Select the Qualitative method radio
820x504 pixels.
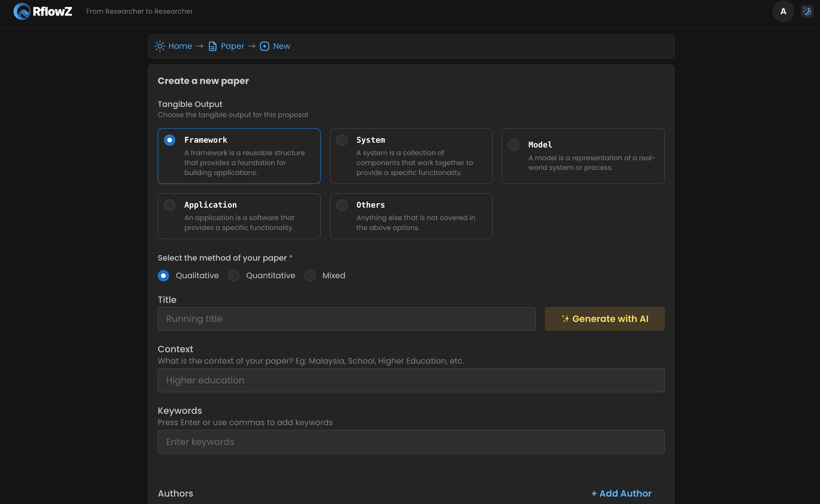click(x=163, y=276)
